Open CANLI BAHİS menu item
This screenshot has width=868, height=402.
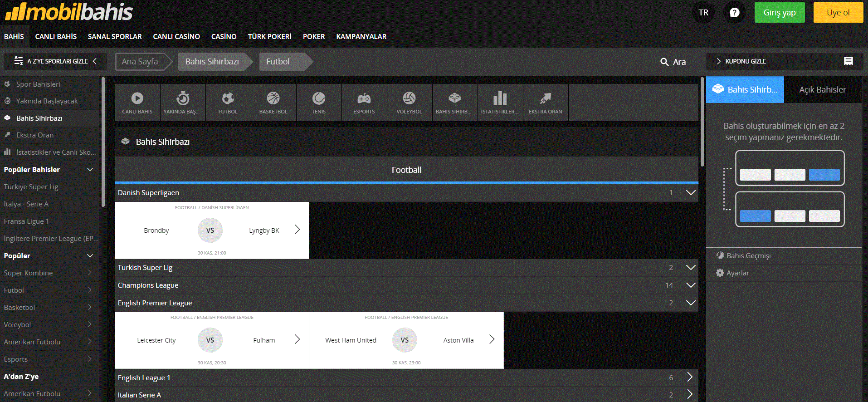pos(56,36)
